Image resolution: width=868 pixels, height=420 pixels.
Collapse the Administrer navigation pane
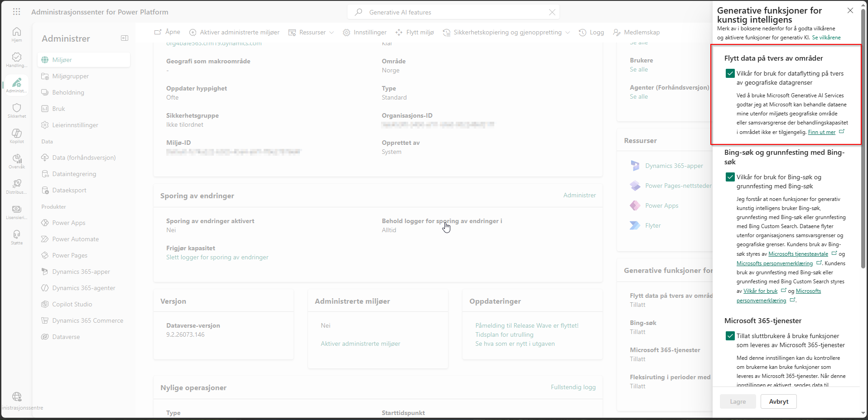125,38
